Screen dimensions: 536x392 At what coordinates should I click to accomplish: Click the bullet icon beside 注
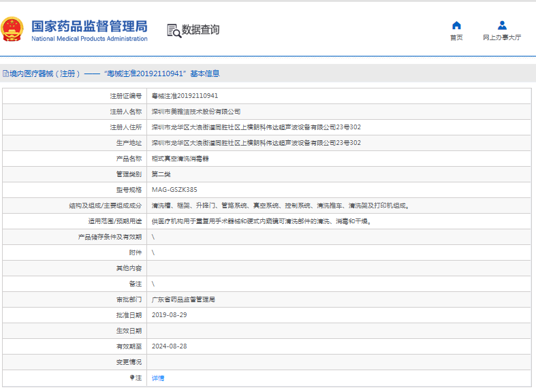(132, 377)
